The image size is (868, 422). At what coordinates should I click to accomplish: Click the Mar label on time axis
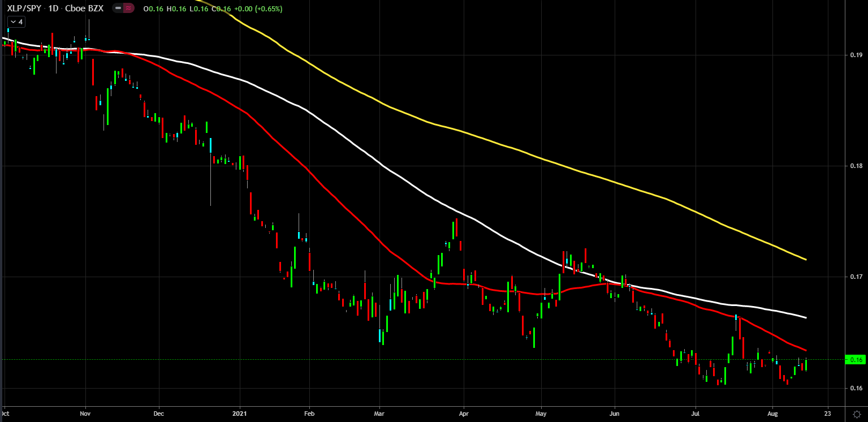pyautogui.click(x=379, y=414)
